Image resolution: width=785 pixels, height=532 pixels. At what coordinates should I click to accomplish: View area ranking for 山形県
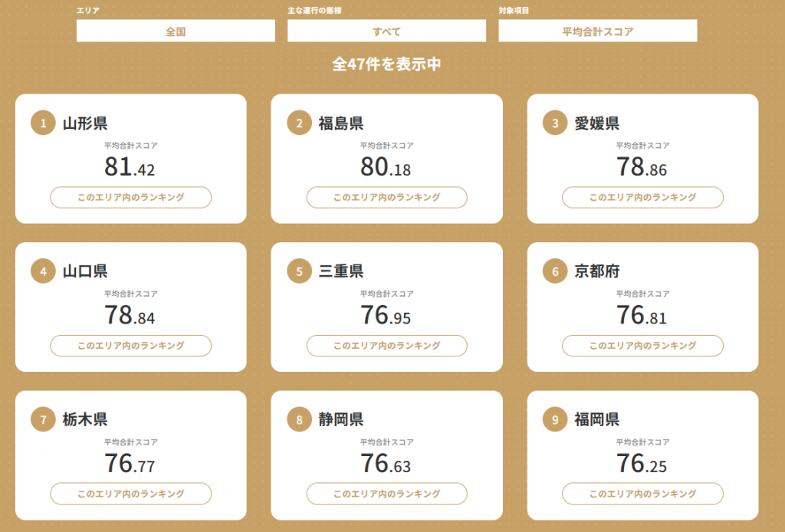[x=131, y=198]
